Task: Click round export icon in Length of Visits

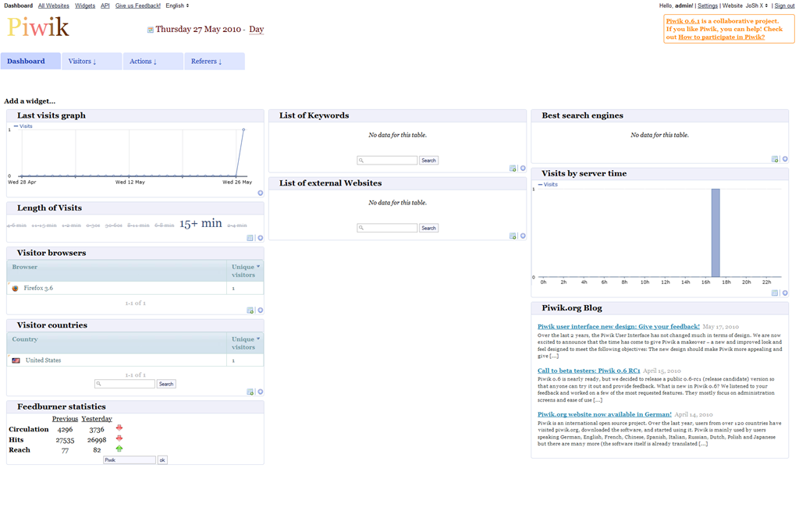Action: 261,238
